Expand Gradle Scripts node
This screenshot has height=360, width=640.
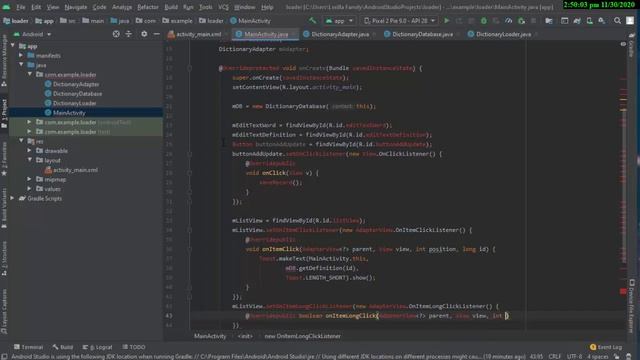pyautogui.click(x=13, y=198)
